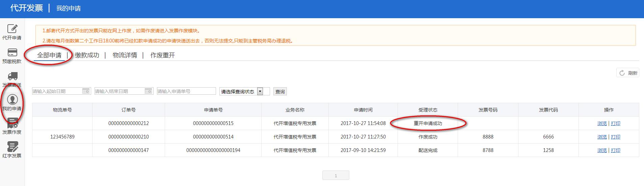Click the 发票代码 column header
This screenshot has width=644, height=186.
click(548, 110)
